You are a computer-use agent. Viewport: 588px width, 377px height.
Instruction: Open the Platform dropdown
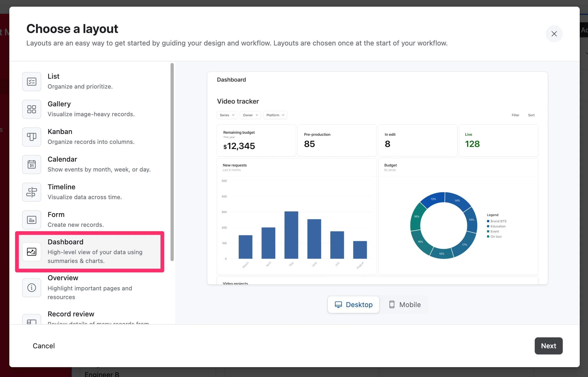[275, 115]
